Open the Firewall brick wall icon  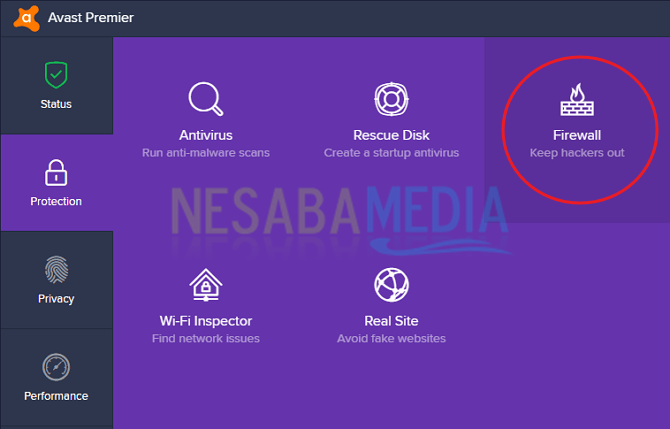click(x=577, y=99)
